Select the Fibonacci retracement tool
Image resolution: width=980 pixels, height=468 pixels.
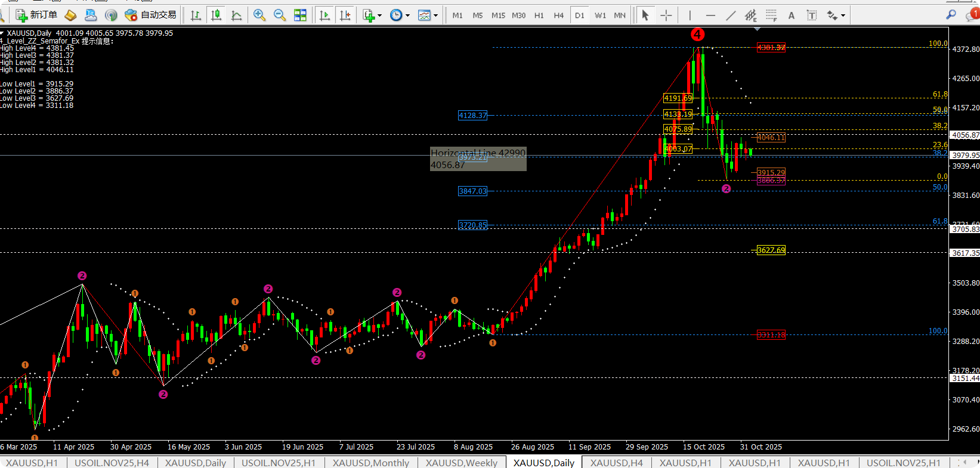pos(771,15)
